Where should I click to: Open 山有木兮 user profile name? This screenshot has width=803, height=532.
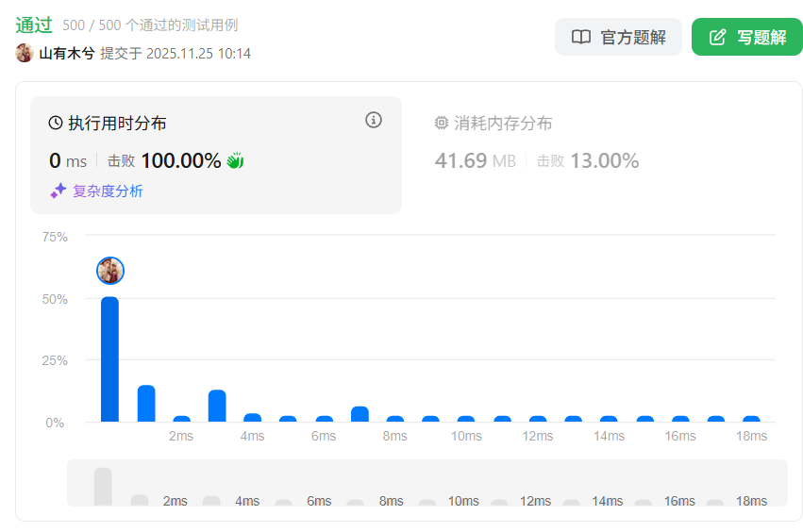67,53
